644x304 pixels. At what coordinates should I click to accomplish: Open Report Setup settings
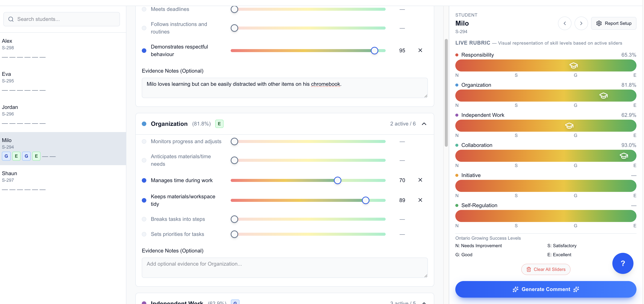pyautogui.click(x=613, y=23)
